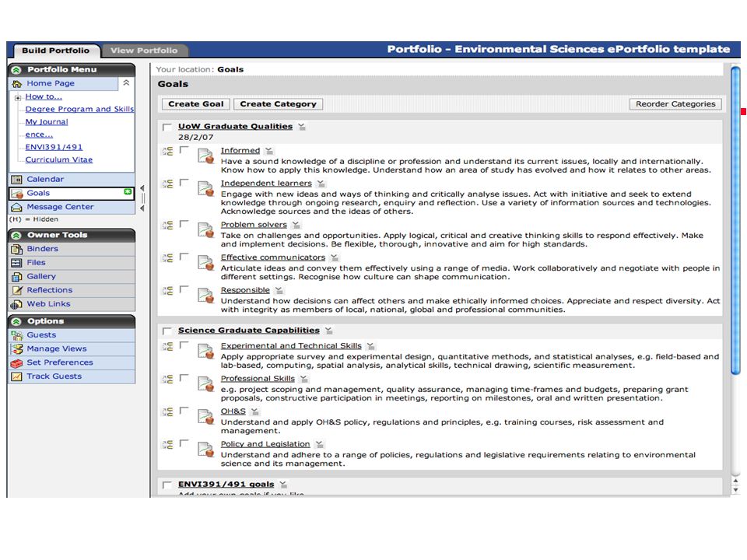Screen dimensions: 747x560
Task: Open My Journal page in menu
Action: 47,122
